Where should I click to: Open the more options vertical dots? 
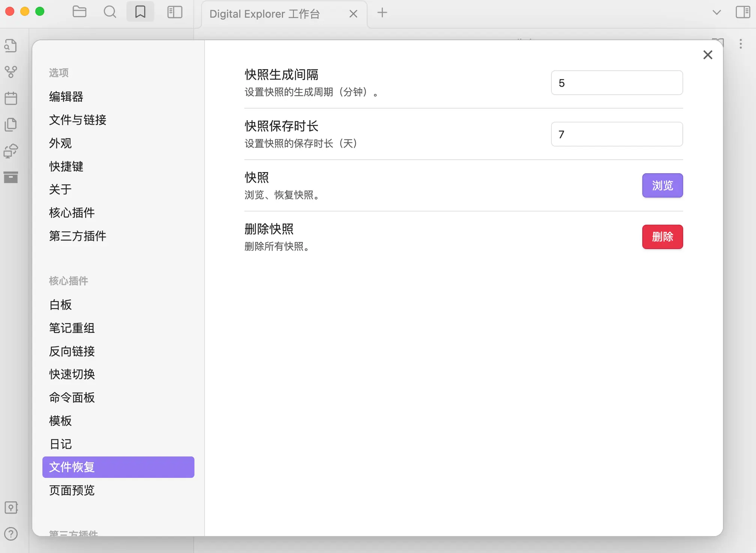click(741, 44)
